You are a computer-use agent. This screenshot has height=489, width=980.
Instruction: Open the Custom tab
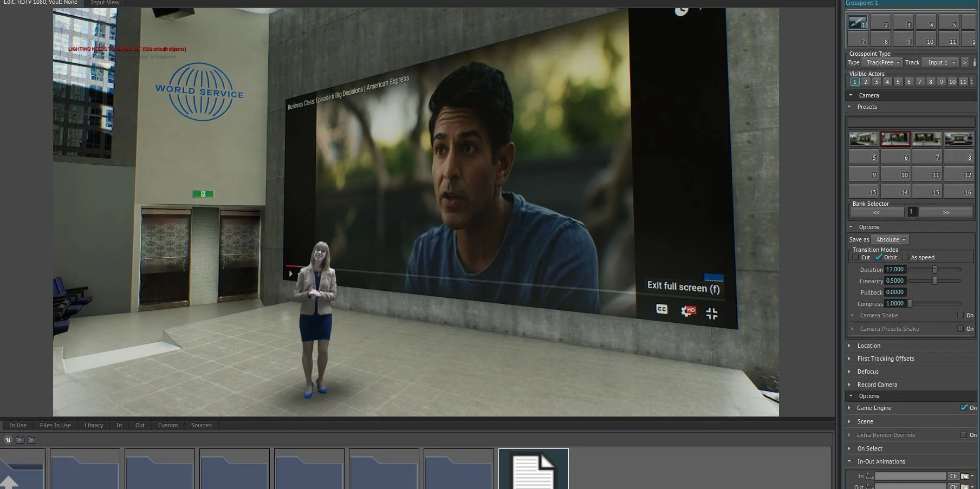(168, 425)
